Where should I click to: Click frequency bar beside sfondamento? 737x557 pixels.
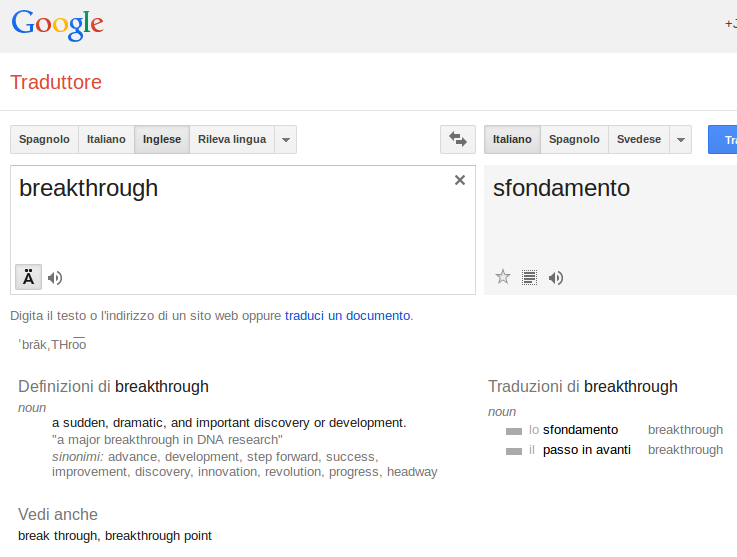click(x=514, y=431)
